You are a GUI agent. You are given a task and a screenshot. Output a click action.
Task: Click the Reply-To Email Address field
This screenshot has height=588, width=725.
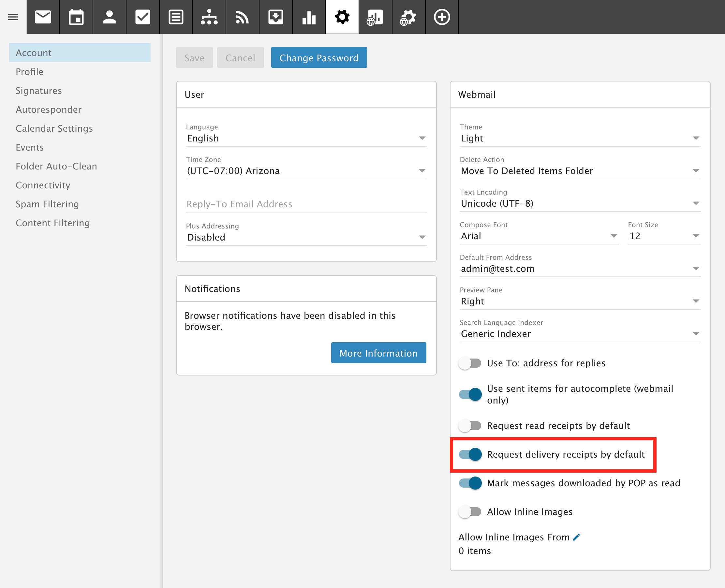coord(306,204)
